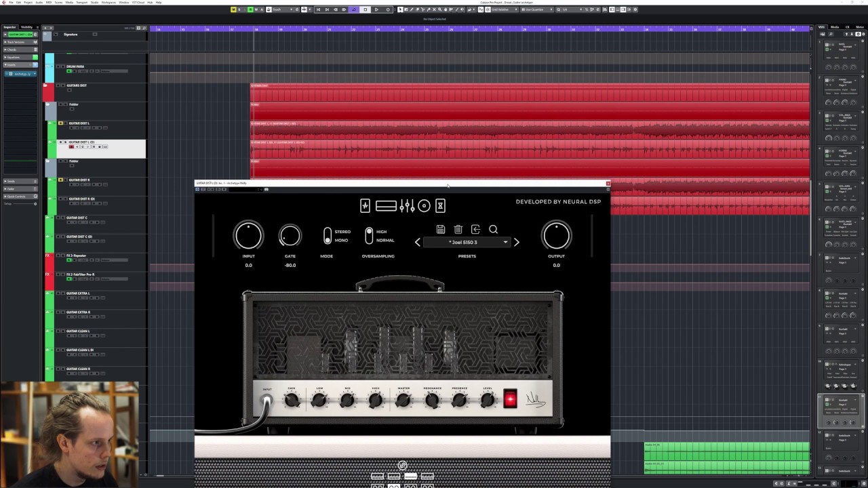Record-enable the GUITAR DIST L (D) track
868x488 pixels.
tap(71, 146)
